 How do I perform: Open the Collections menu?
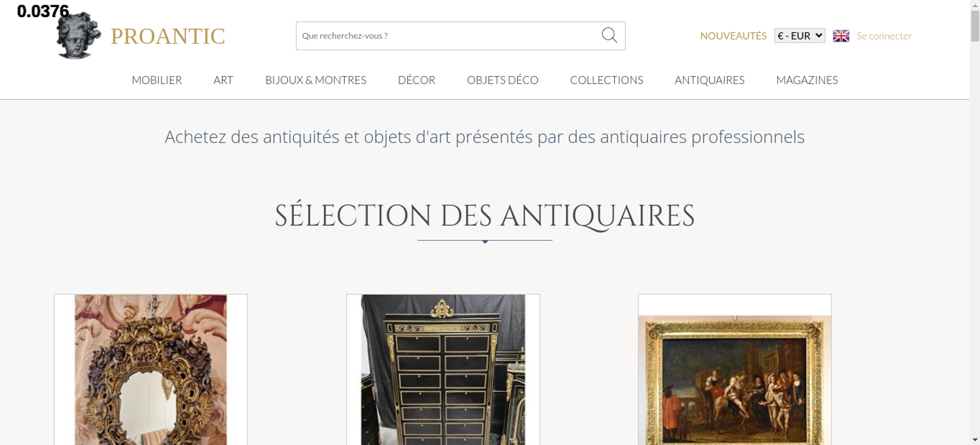607,80
